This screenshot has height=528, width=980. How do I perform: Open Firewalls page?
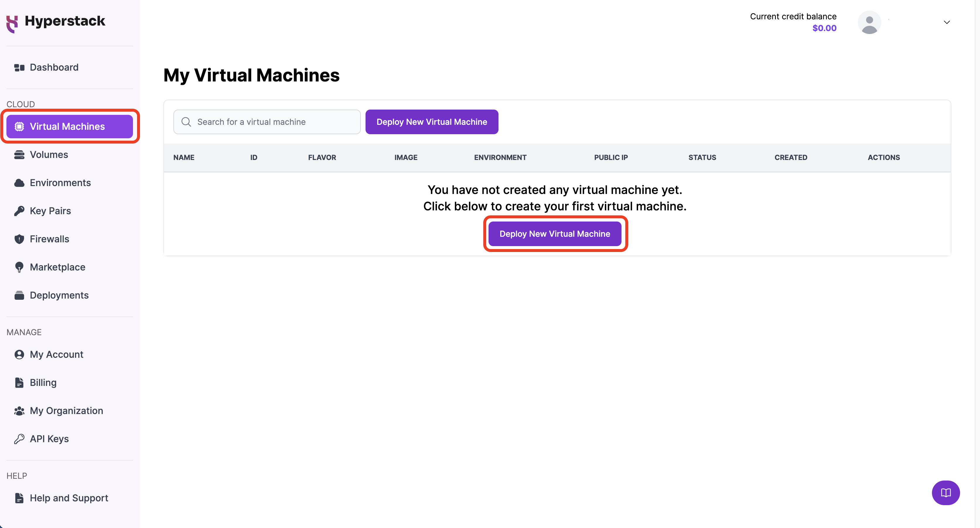point(70,239)
